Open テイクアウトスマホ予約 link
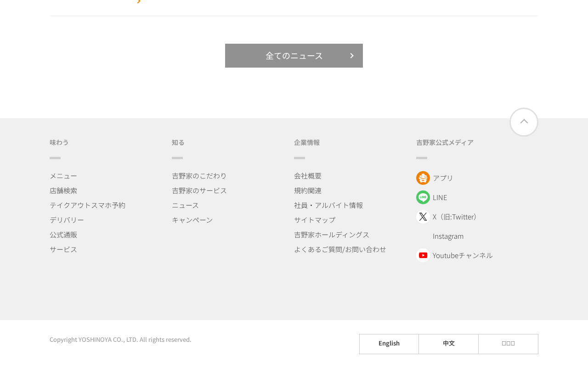Image resolution: width=588 pixels, height=368 pixels. pos(87,205)
